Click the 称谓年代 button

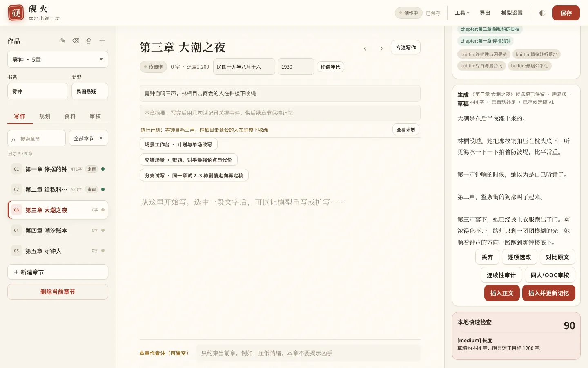pyautogui.click(x=330, y=67)
